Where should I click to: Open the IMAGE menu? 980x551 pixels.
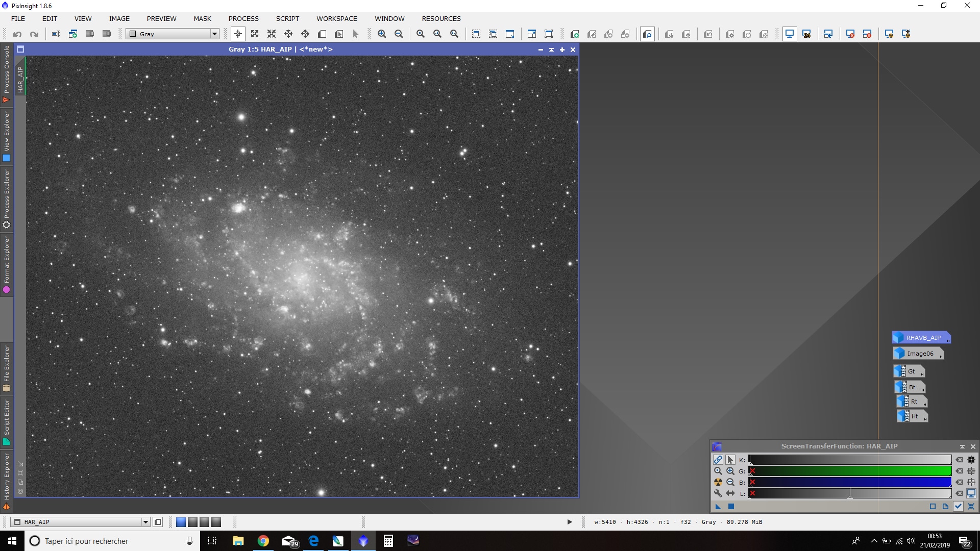119,18
